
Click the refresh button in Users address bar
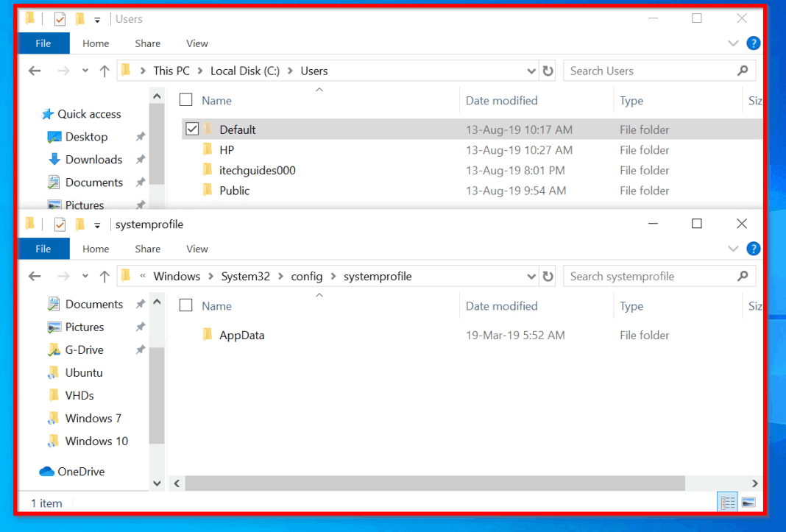coord(548,71)
